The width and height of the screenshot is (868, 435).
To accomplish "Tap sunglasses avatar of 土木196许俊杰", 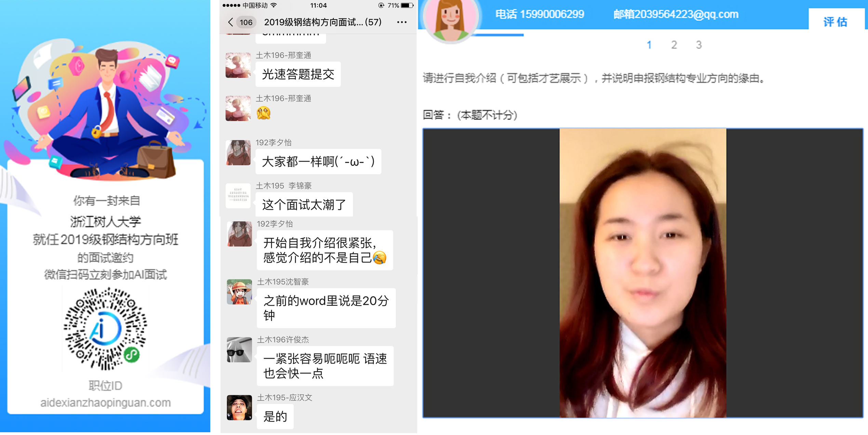I will [x=239, y=350].
